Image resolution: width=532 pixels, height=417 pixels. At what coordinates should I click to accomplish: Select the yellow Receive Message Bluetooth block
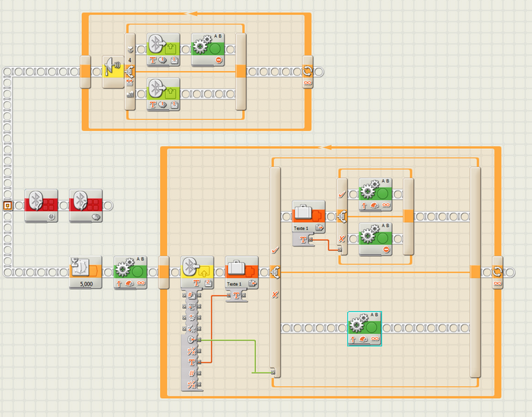(x=197, y=271)
